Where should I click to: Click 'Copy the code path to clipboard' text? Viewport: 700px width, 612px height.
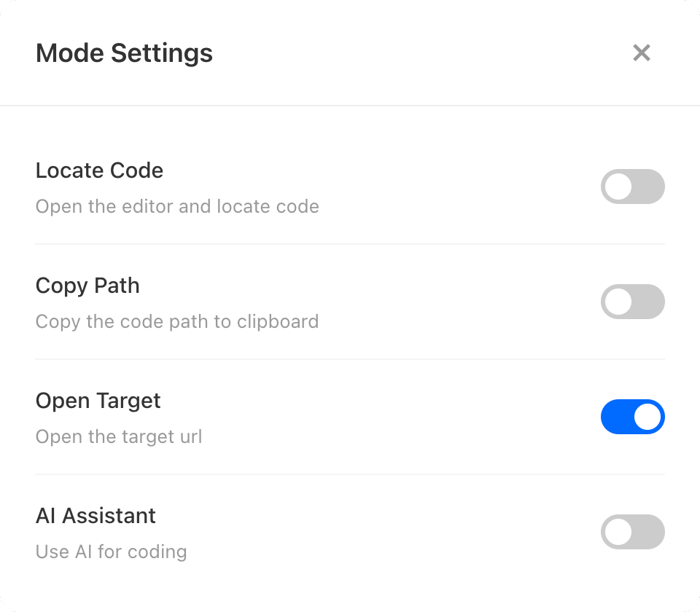point(177,322)
